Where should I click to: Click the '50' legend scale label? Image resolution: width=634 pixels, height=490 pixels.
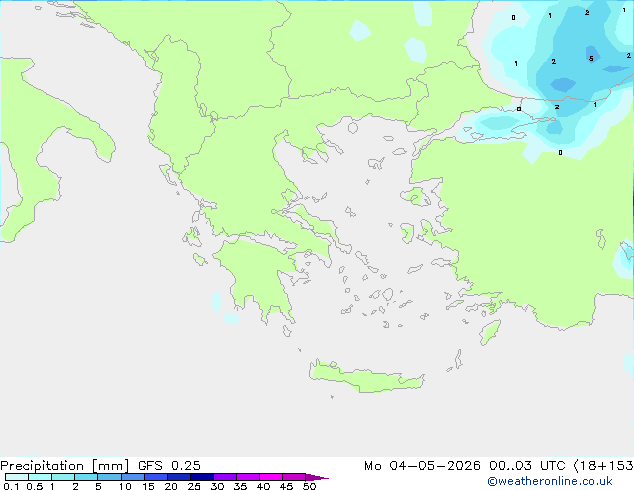[309, 486]
